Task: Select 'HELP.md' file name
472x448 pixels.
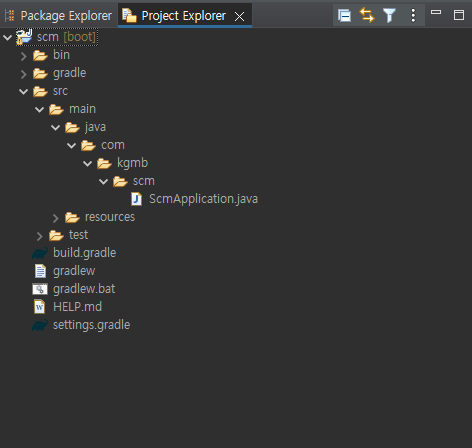Action: [x=77, y=307]
